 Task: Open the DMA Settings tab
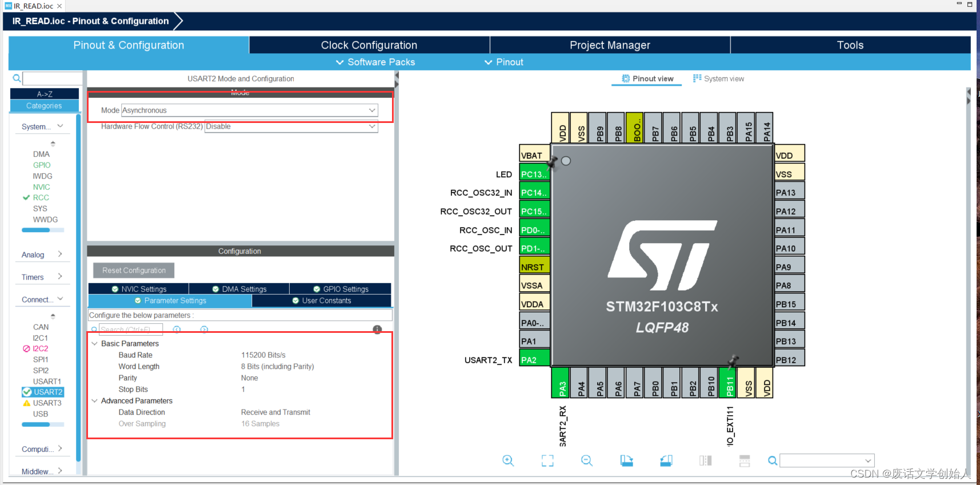[x=239, y=289]
